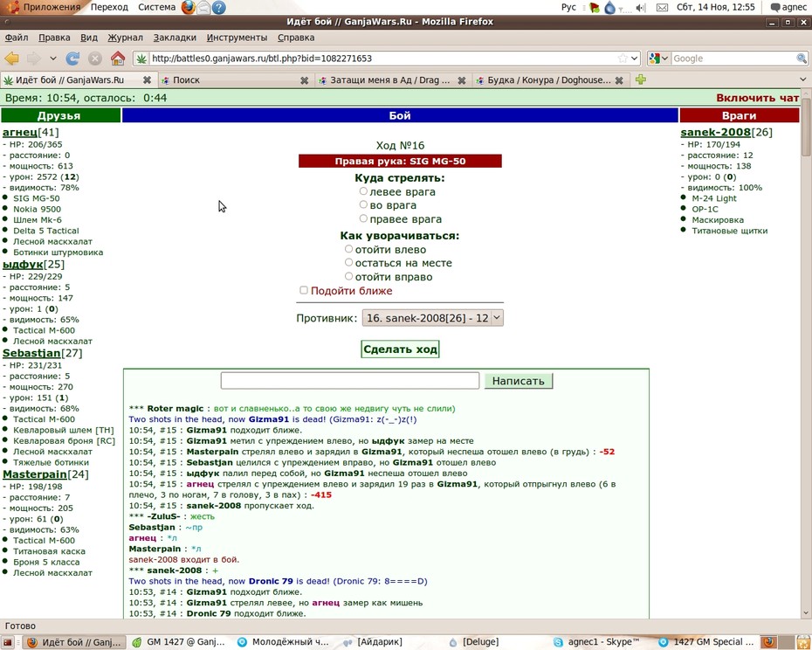812x650 pixels.
Task: Click the battle chat message input field
Action: click(x=350, y=380)
